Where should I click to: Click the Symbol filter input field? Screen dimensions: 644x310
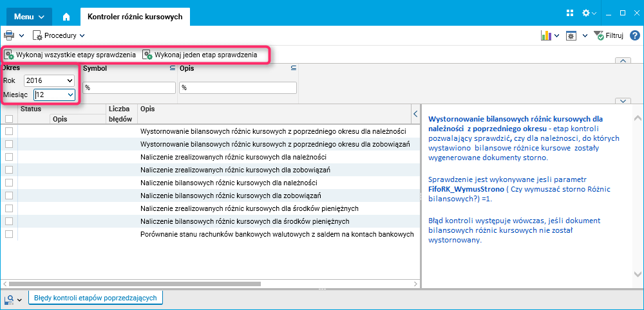[129, 87]
